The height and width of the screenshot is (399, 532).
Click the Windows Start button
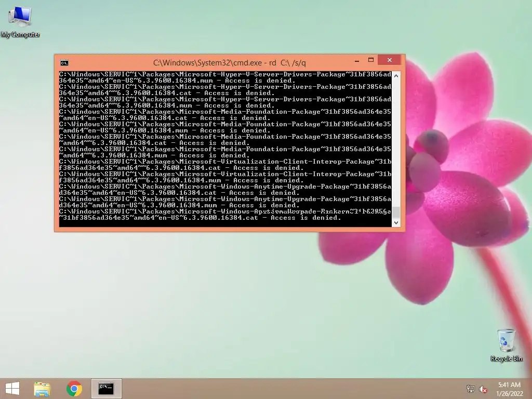12,389
